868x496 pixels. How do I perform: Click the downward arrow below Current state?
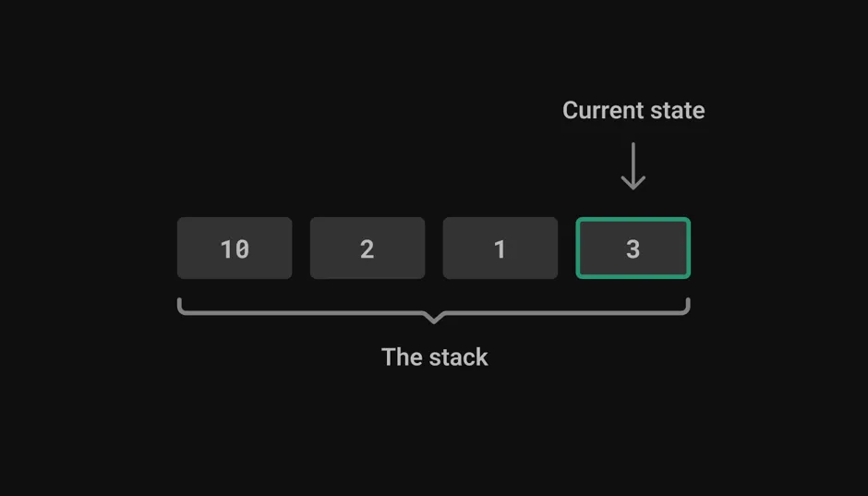pos(633,166)
